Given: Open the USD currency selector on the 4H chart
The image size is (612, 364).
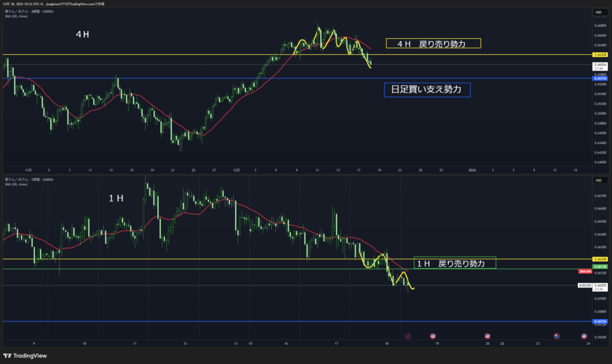Looking at the screenshot, I should pos(597,12).
